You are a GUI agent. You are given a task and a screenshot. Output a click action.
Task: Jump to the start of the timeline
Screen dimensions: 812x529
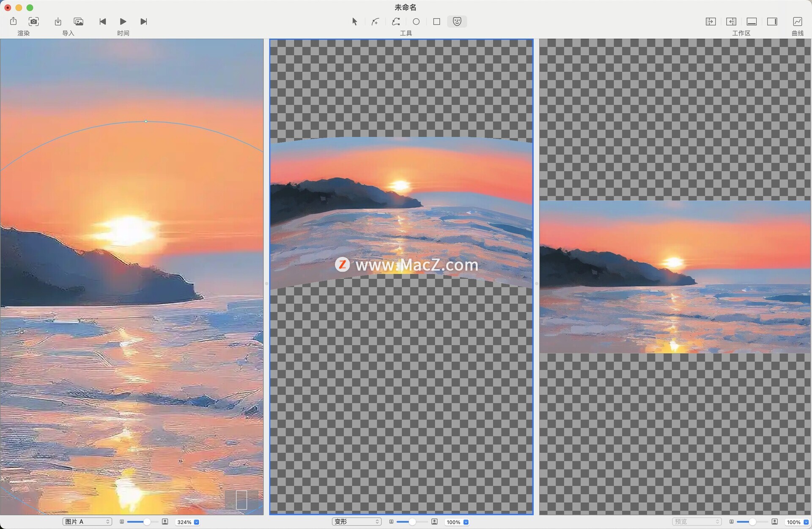102,21
